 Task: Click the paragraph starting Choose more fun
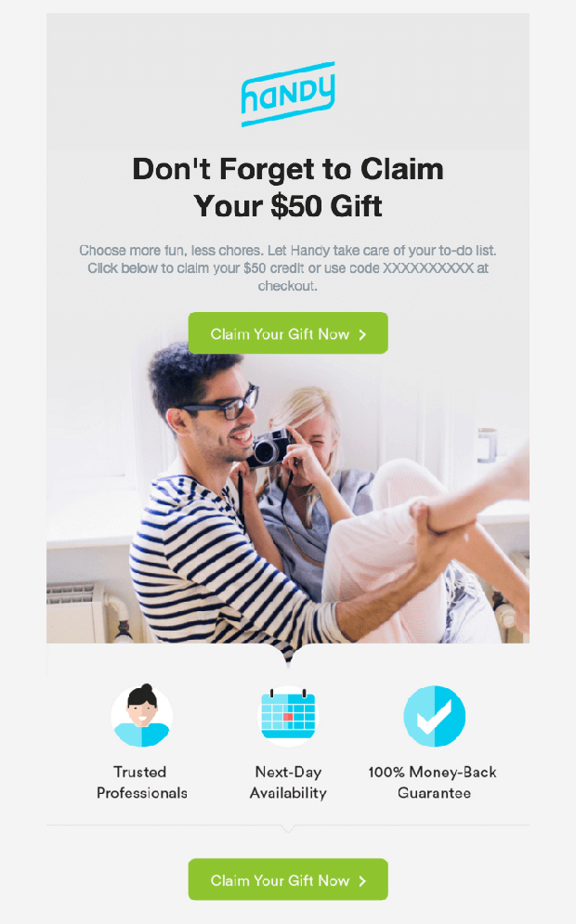coord(288,268)
